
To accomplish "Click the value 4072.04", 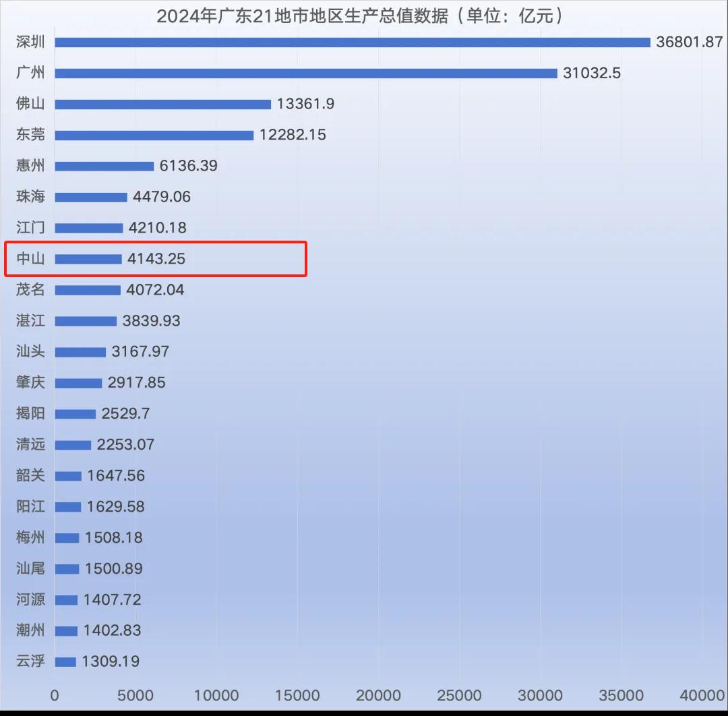I will click(x=155, y=290).
